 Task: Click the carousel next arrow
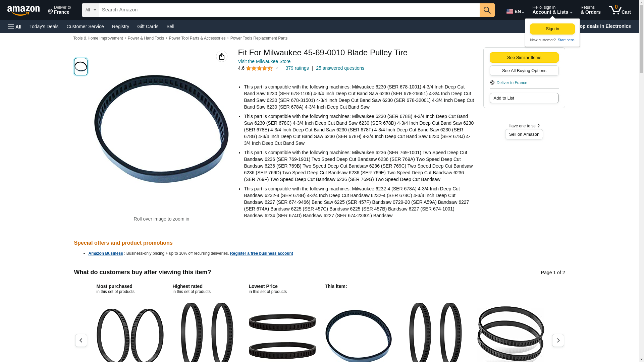click(x=558, y=340)
